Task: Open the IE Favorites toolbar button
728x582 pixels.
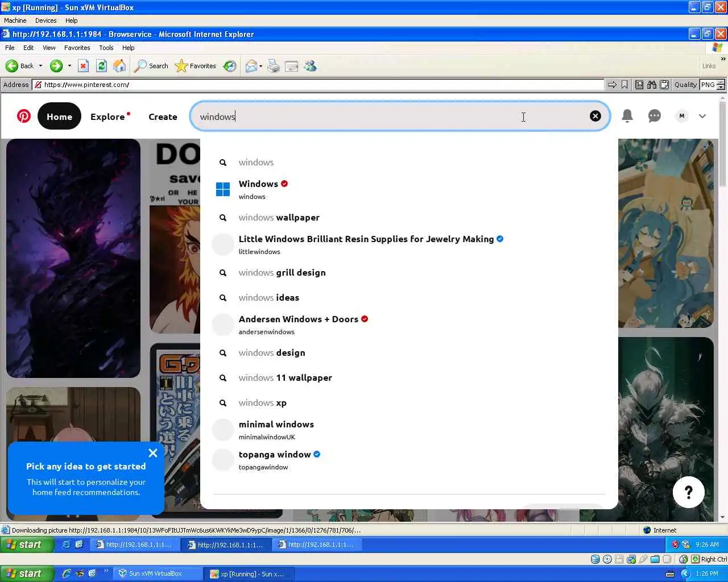Action: click(196, 66)
